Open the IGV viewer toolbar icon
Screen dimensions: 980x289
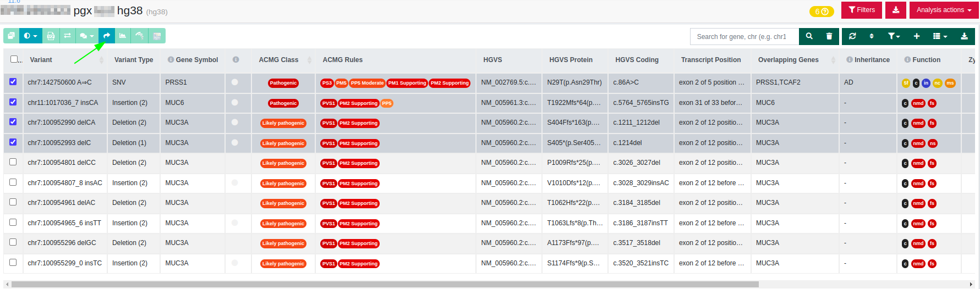tap(157, 36)
